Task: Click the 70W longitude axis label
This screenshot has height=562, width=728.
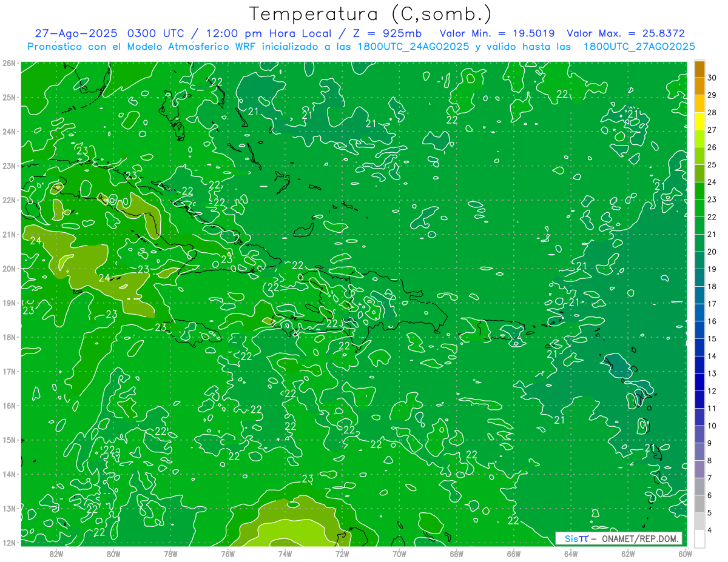Action: tap(399, 554)
